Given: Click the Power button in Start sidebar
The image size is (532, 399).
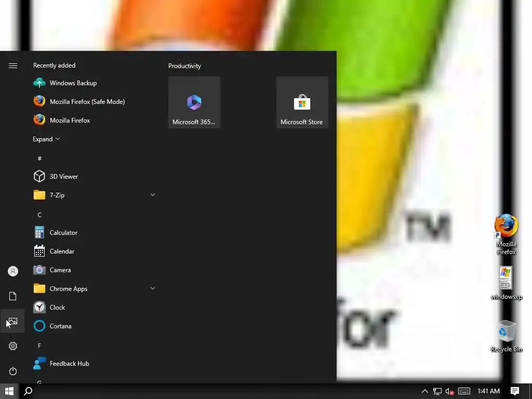Looking at the screenshot, I should [12, 371].
